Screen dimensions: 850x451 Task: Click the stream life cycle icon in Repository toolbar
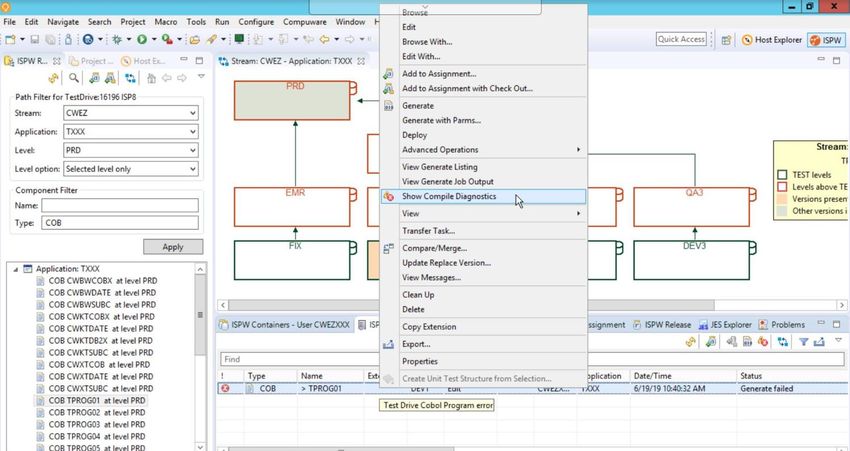point(130,78)
